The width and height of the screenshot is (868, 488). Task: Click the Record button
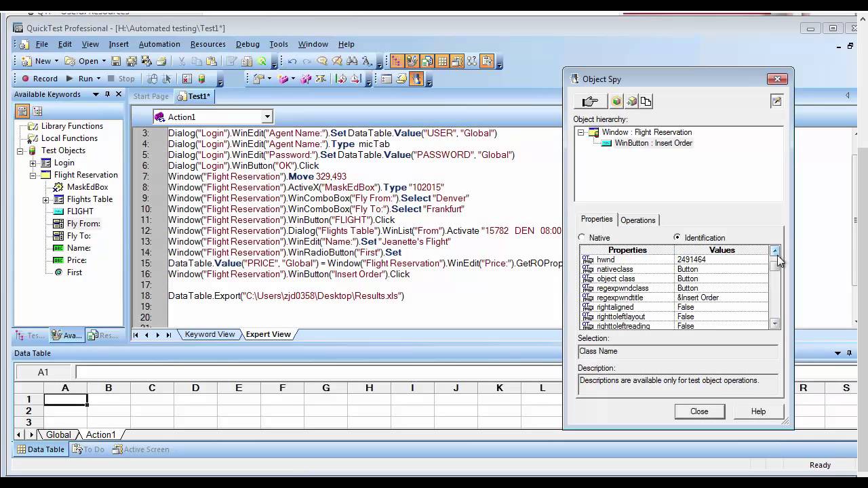(39, 79)
